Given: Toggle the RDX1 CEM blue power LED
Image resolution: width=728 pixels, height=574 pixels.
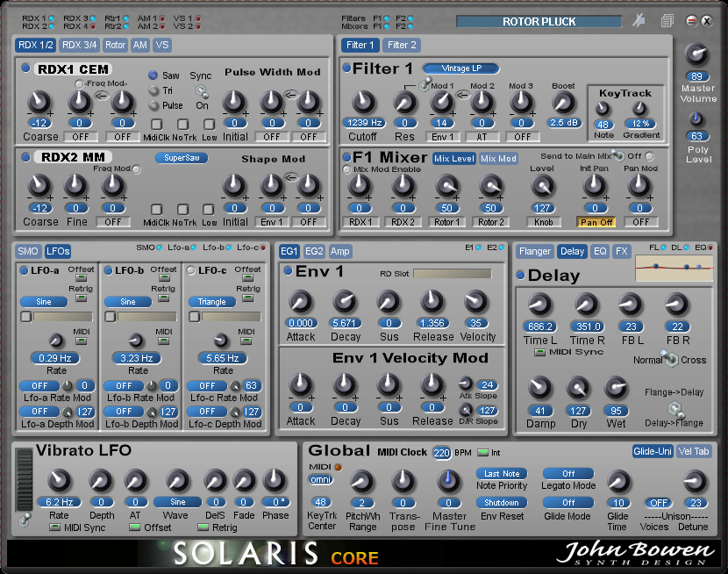Looking at the screenshot, I should point(26,68).
